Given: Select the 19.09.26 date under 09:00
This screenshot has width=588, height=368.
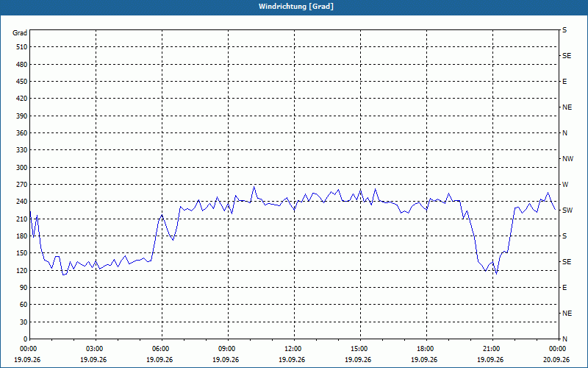Looking at the screenshot, I should click(226, 359).
